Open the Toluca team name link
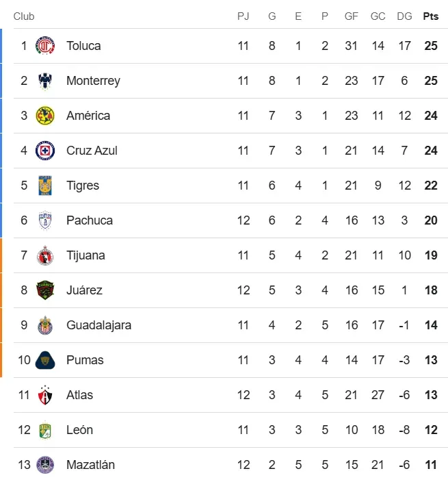Image resolution: width=448 pixels, height=482 pixels. pyautogui.click(x=83, y=46)
